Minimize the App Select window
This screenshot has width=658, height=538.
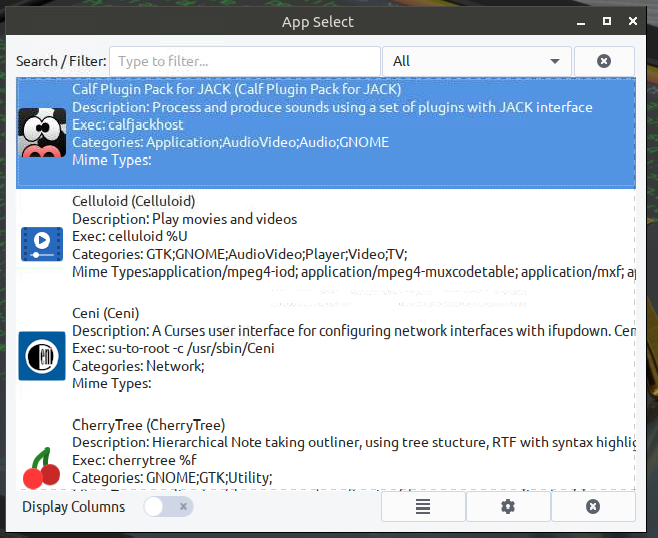581,22
